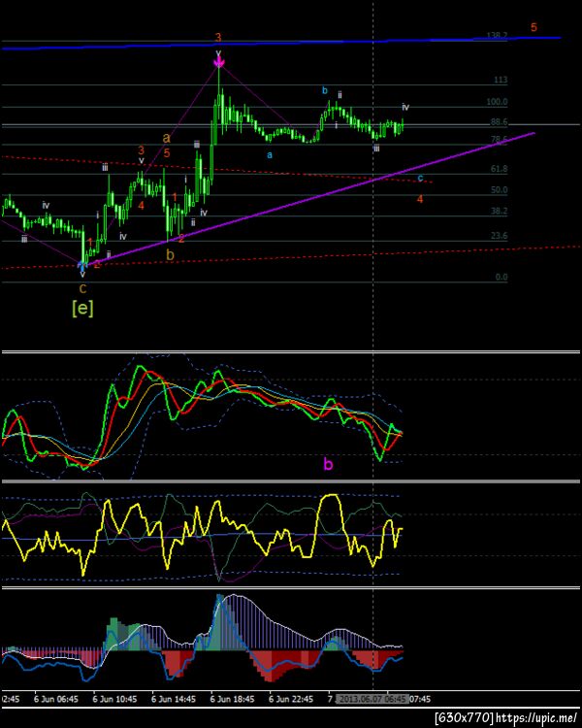Image resolution: width=582 pixels, height=728 pixels.
Task: Click the 6 Jun 14:45 time axis label
Action: pos(174,699)
